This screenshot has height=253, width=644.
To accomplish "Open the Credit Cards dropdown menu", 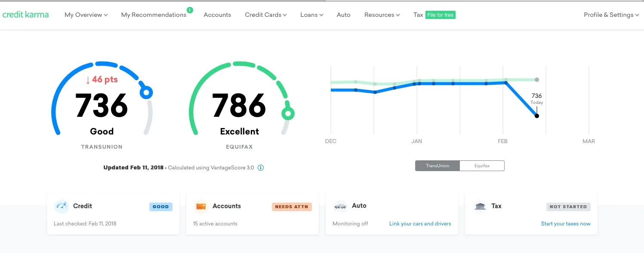I will tap(265, 15).
